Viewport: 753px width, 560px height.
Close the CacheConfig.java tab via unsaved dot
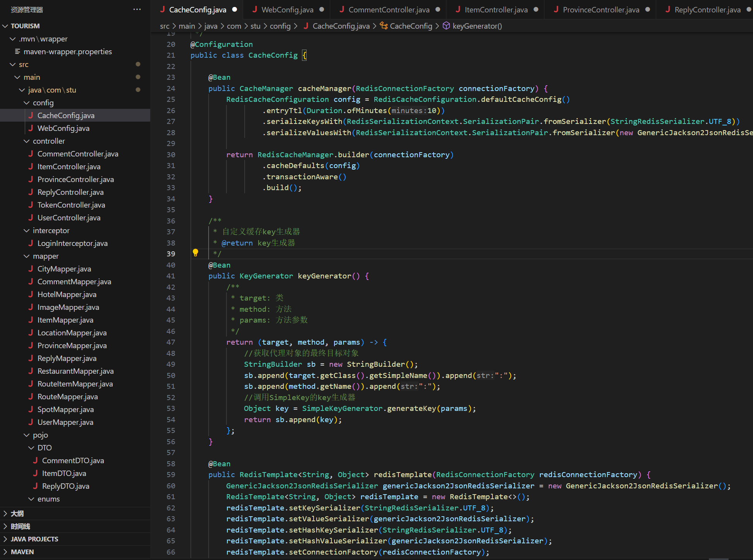(x=235, y=9)
